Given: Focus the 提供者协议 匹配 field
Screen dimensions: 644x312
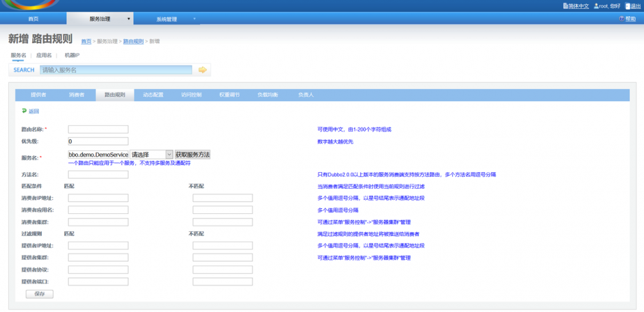Looking at the screenshot, I should click(98, 269).
